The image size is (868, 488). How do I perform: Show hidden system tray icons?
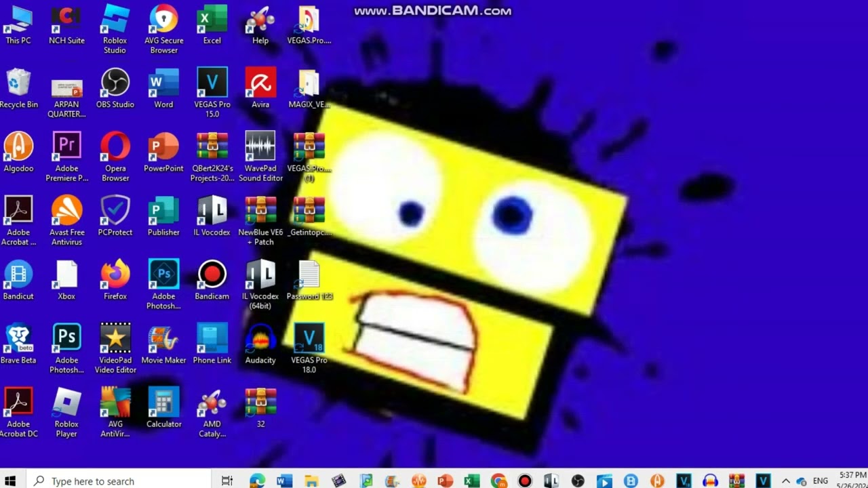tap(785, 481)
